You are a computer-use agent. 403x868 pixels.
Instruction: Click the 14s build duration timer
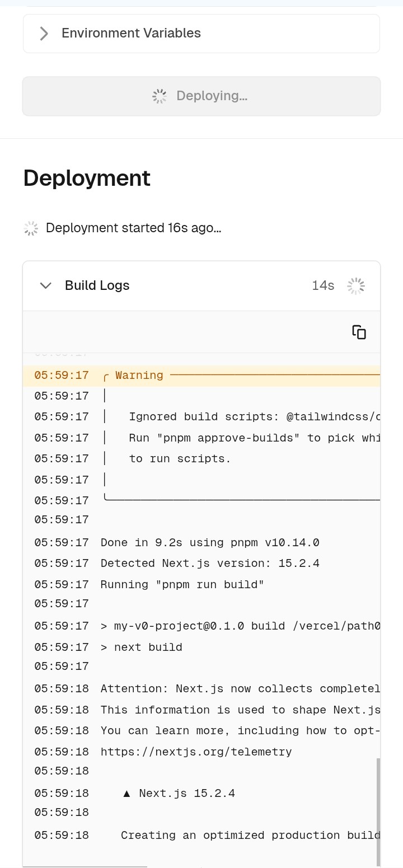[x=323, y=286]
